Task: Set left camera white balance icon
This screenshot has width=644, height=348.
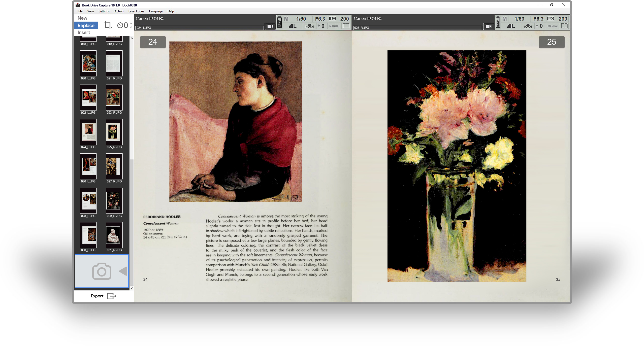Action: [x=310, y=26]
